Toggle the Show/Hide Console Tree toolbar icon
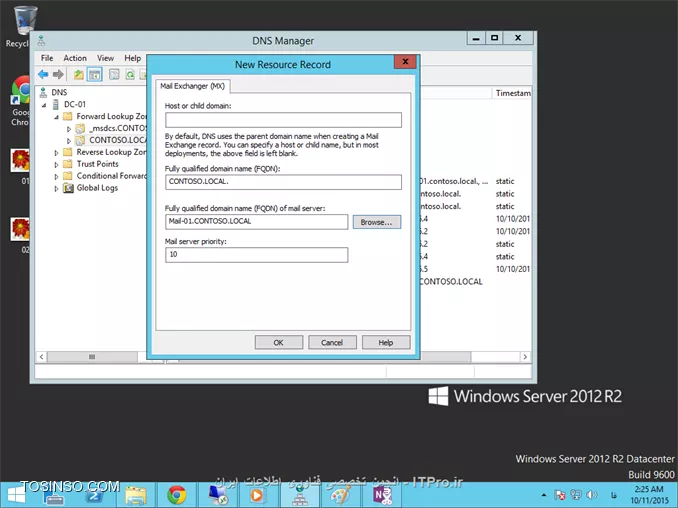The height and width of the screenshot is (508, 678). [94, 75]
